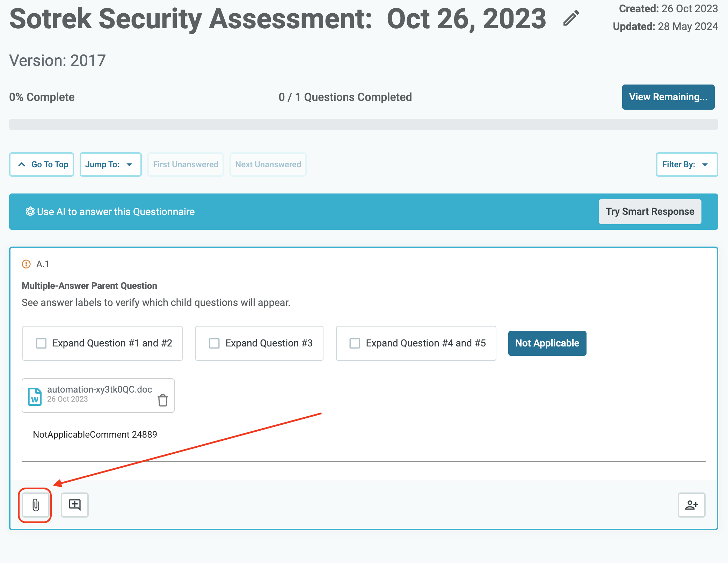Screen dimensions: 728x563
Task: Open the Jump To dropdown
Action: [110, 164]
